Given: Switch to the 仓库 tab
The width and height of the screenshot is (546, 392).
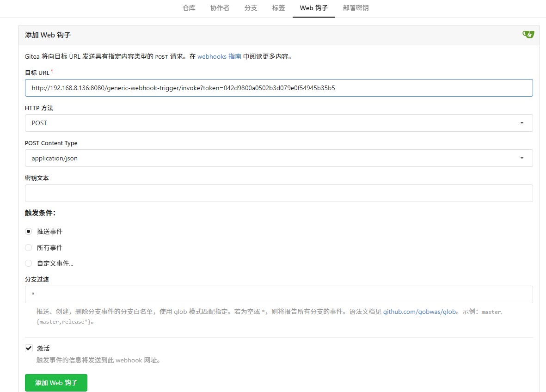Looking at the screenshot, I should 189,8.
